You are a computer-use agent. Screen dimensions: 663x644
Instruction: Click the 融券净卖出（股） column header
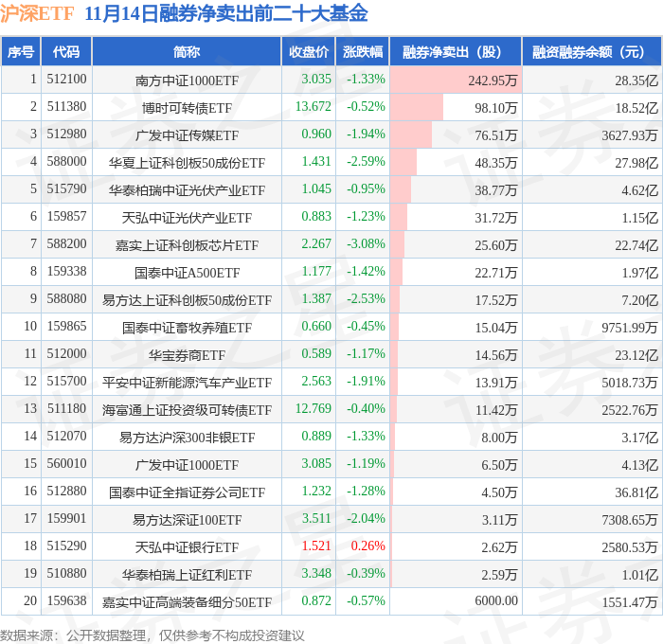pyautogui.click(x=456, y=51)
